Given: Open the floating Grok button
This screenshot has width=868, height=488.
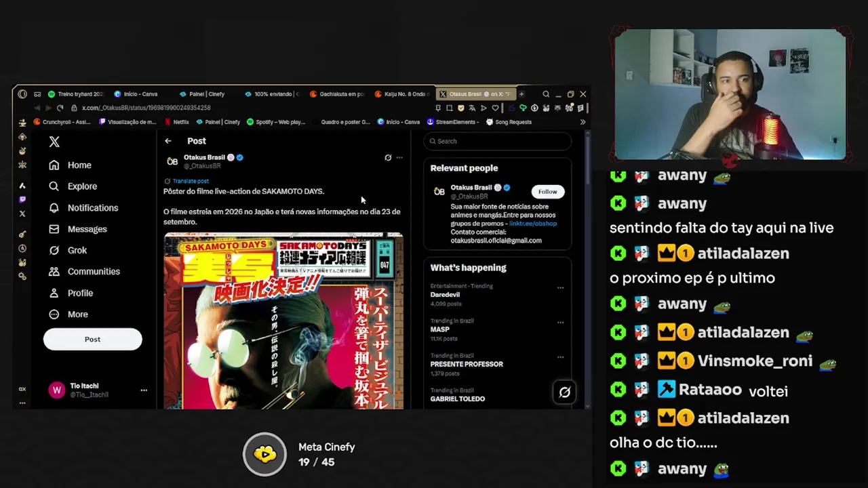Looking at the screenshot, I should [564, 392].
